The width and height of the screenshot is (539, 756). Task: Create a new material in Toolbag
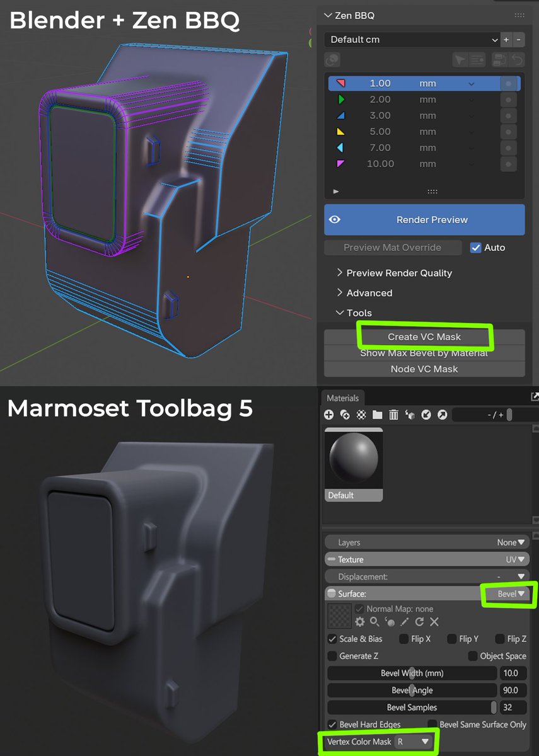[x=329, y=415]
